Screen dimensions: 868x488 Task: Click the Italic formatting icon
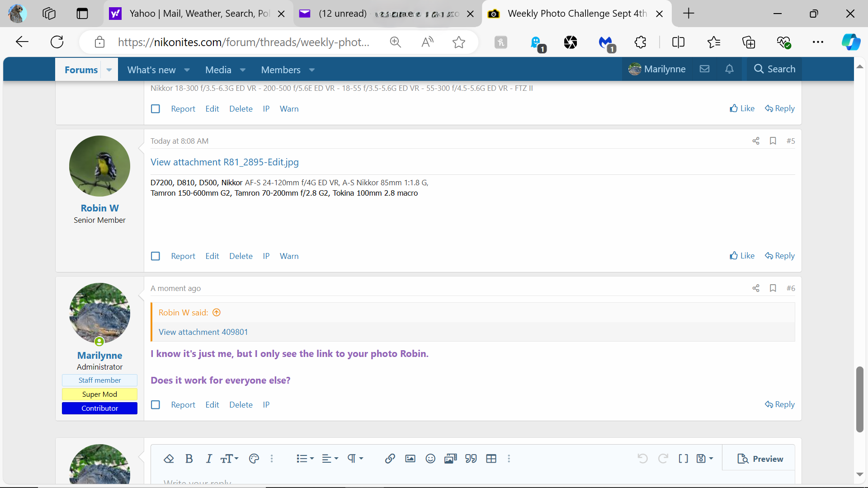click(x=209, y=459)
